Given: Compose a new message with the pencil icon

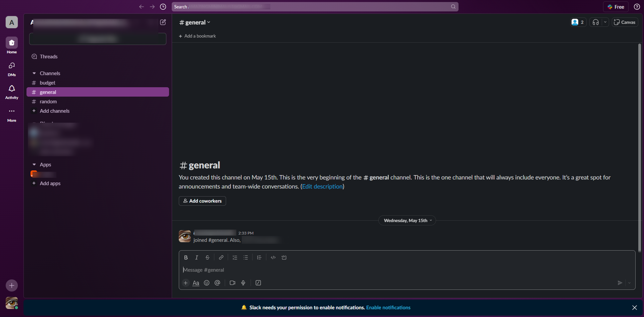Looking at the screenshot, I should tap(163, 22).
